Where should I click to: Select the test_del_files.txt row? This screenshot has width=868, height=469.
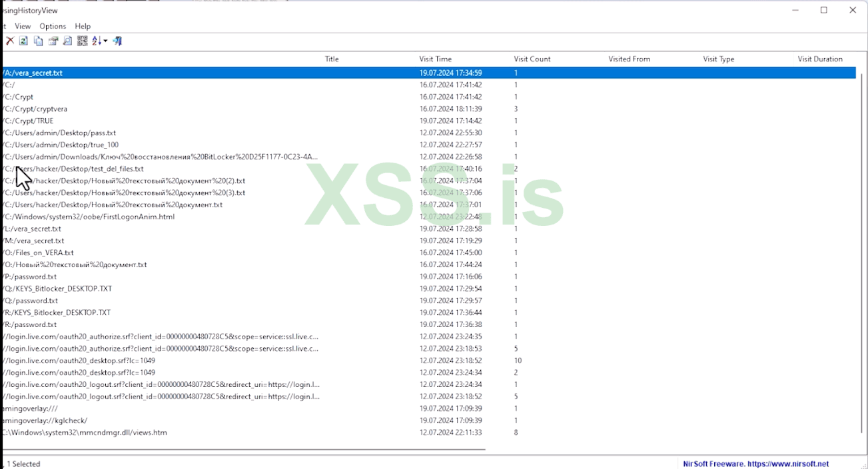tap(429, 169)
